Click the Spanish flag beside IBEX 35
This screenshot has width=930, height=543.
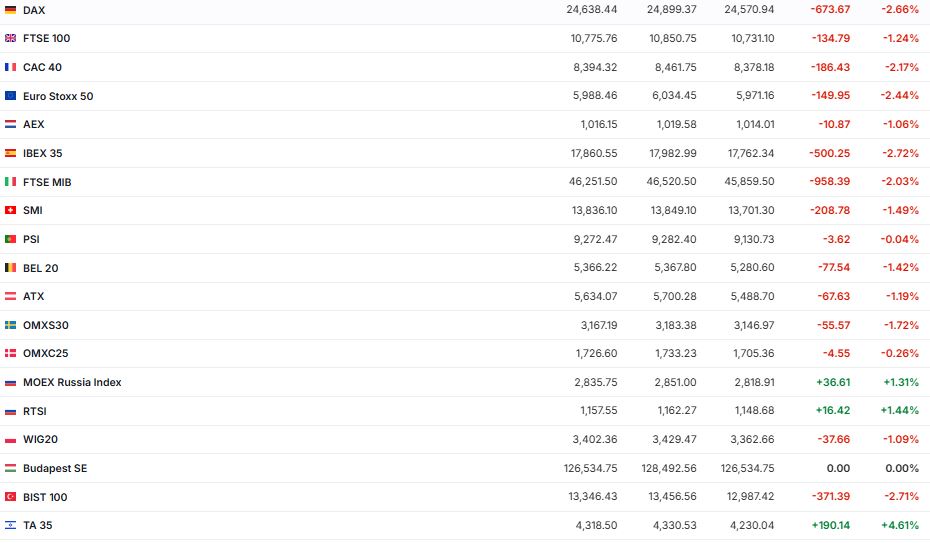(10, 153)
